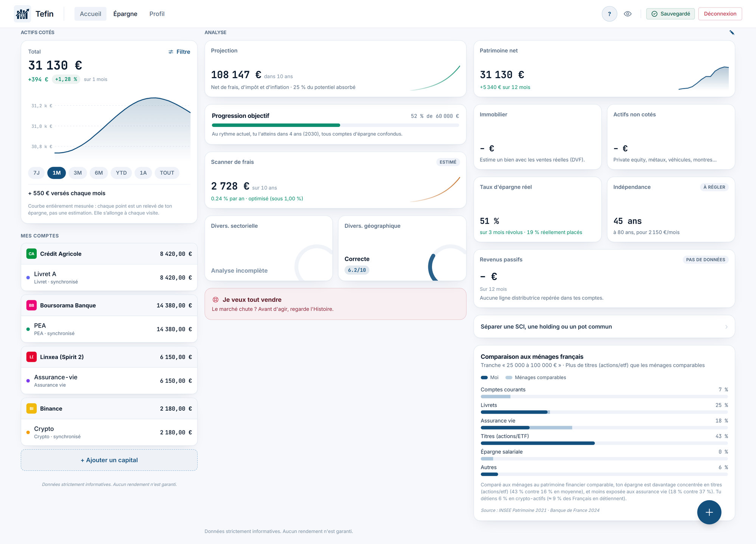Click the Déconnexion button
756x544 pixels.
[x=720, y=14]
